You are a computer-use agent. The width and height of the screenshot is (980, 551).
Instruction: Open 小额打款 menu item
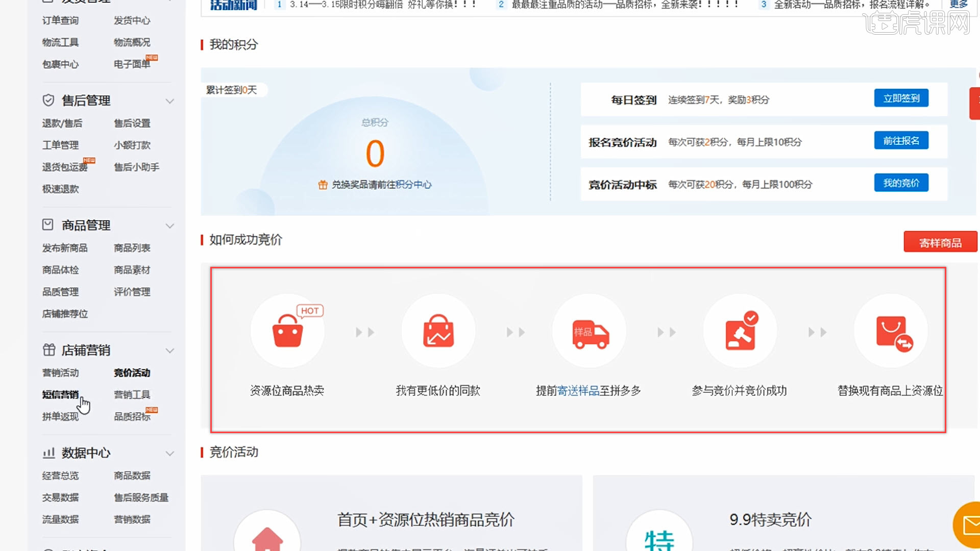tap(132, 145)
